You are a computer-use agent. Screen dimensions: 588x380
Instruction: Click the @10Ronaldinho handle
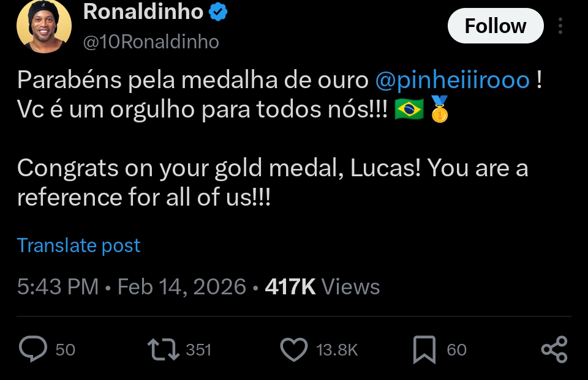[x=151, y=41]
